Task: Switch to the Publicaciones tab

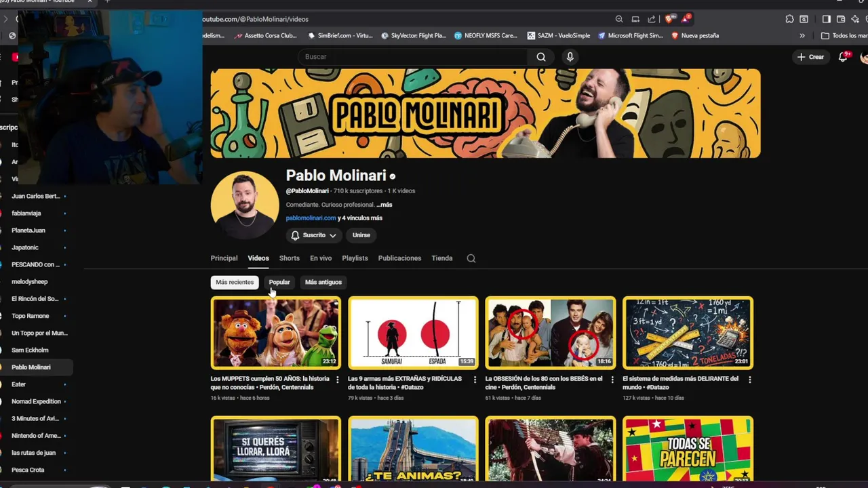Action: [399, 258]
